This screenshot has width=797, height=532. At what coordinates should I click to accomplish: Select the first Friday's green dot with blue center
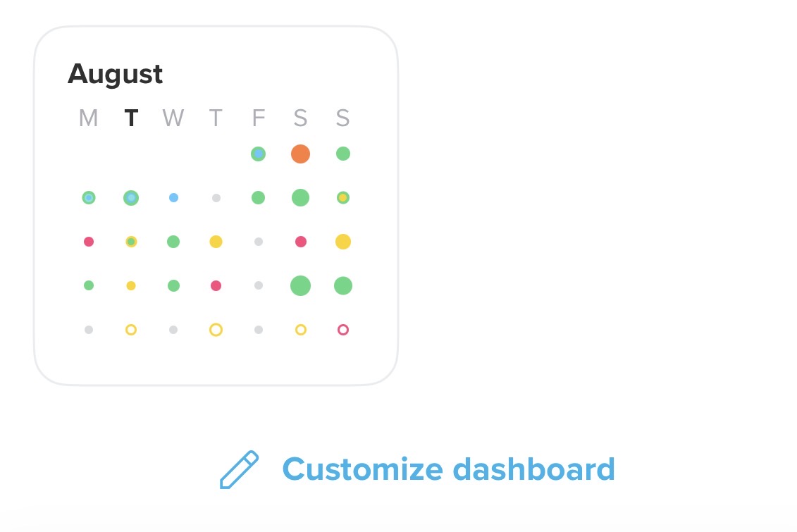tap(258, 154)
